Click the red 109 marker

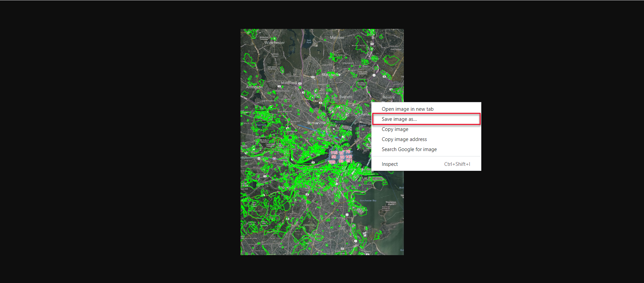(332, 162)
